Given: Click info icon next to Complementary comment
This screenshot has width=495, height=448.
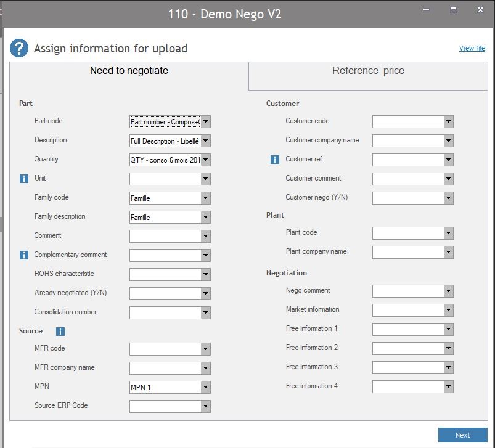Looking at the screenshot, I should click(x=25, y=255).
